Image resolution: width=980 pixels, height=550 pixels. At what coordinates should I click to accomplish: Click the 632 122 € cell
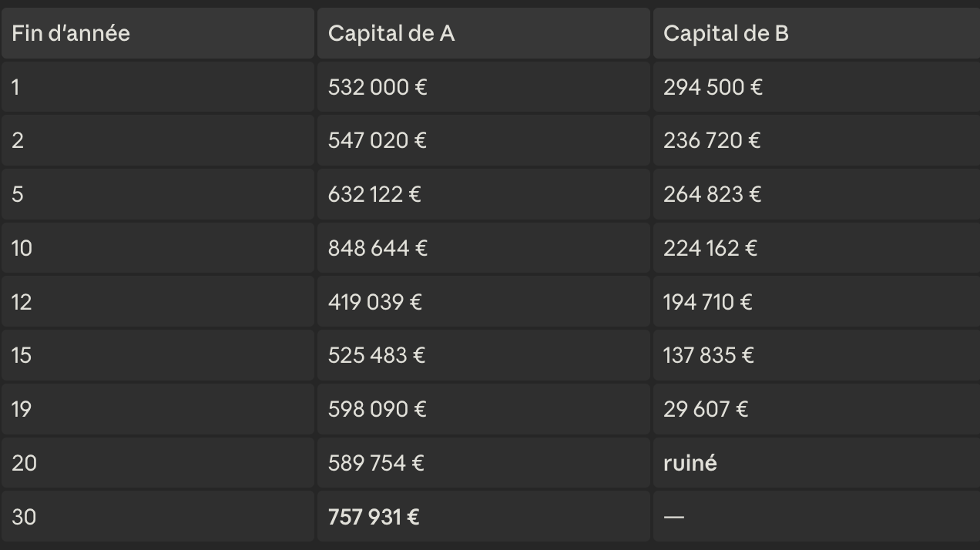pyautogui.click(x=484, y=194)
